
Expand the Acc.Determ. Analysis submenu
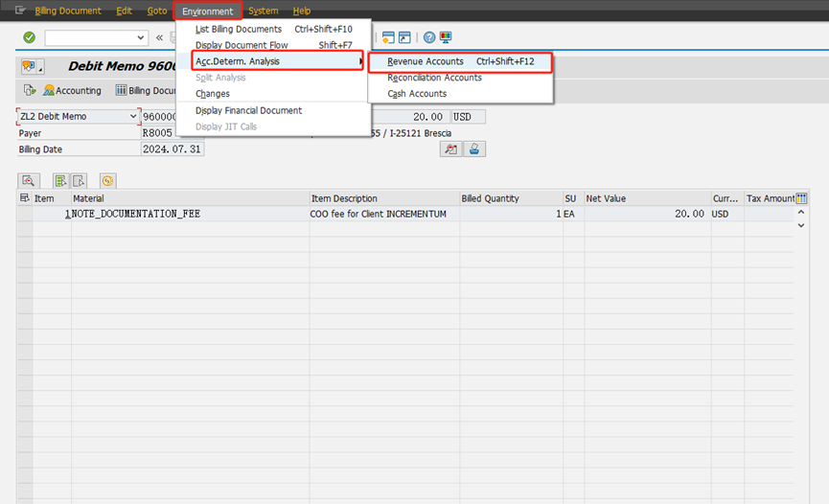pyautogui.click(x=269, y=61)
